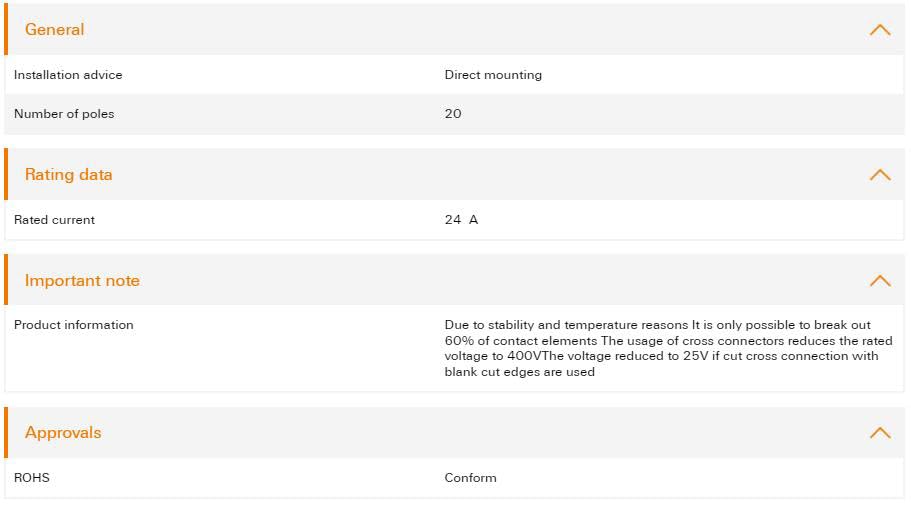Click the orange bar beside Approvals header
The image size is (911, 507).
(x=6, y=433)
